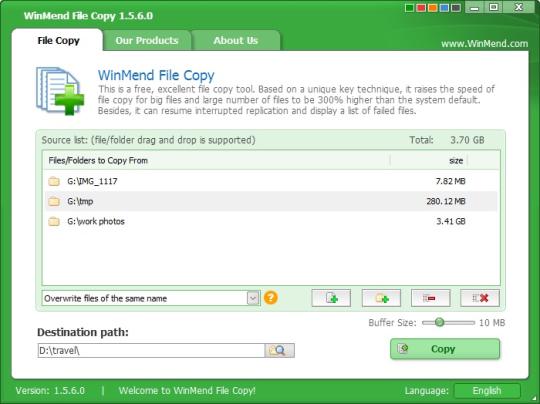The width and height of the screenshot is (540, 404).
Task: Open the www.WinMend.com link
Action: tap(485, 44)
